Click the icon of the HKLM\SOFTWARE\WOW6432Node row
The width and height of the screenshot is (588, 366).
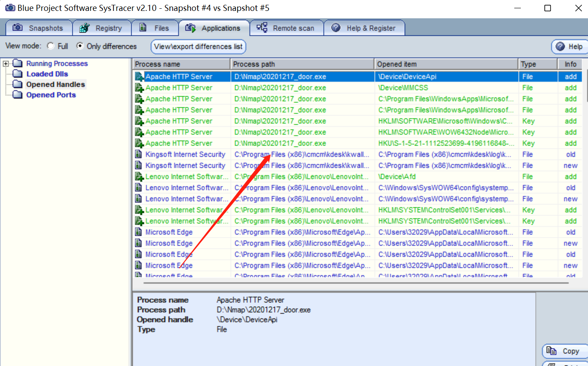tap(139, 132)
